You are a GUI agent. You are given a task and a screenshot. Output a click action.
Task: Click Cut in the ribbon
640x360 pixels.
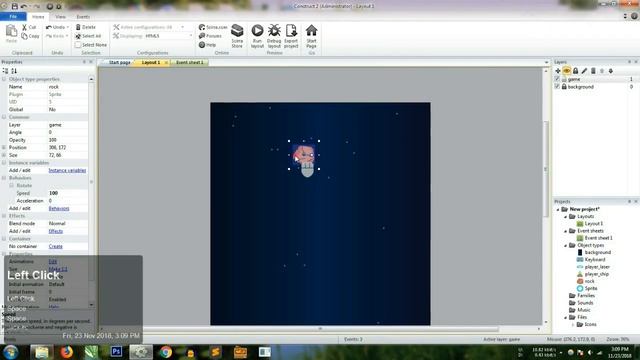coord(29,27)
